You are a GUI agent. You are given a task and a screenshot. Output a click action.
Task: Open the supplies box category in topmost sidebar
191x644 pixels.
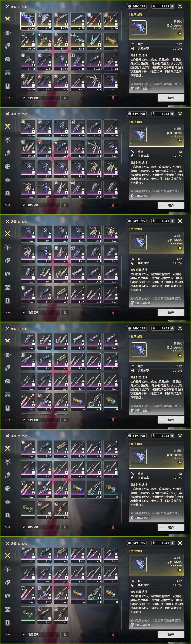pyautogui.click(x=7, y=73)
